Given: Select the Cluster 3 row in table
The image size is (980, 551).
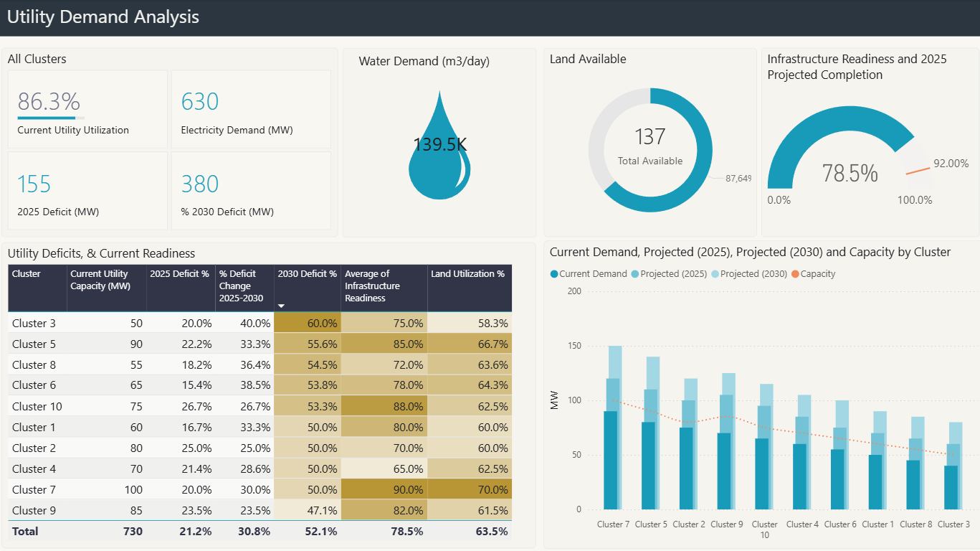Looking at the screenshot, I should click(34, 324).
